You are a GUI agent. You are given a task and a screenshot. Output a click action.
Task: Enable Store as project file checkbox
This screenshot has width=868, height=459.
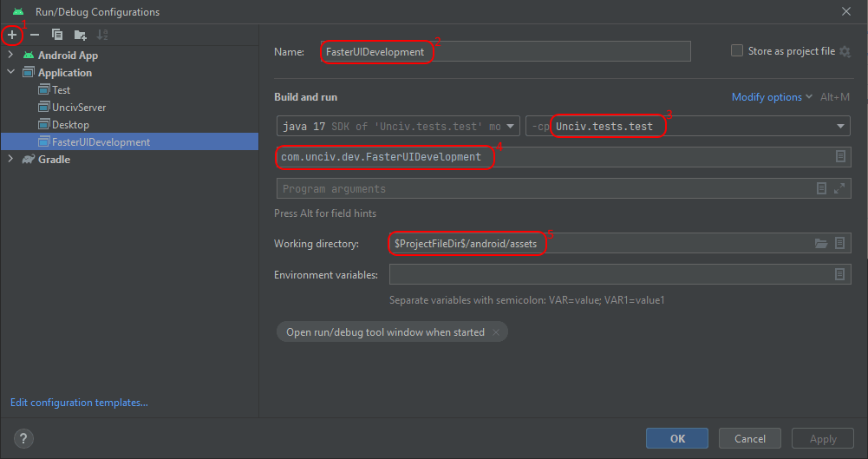tap(737, 51)
